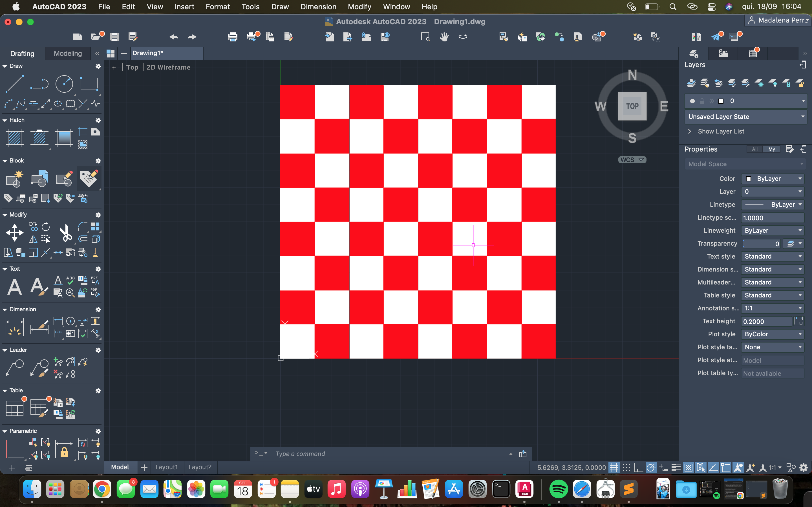The width and height of the screenshot is (812, 507).
Task: Select the Line tool in Draw panel
Action: click(14, 83)
